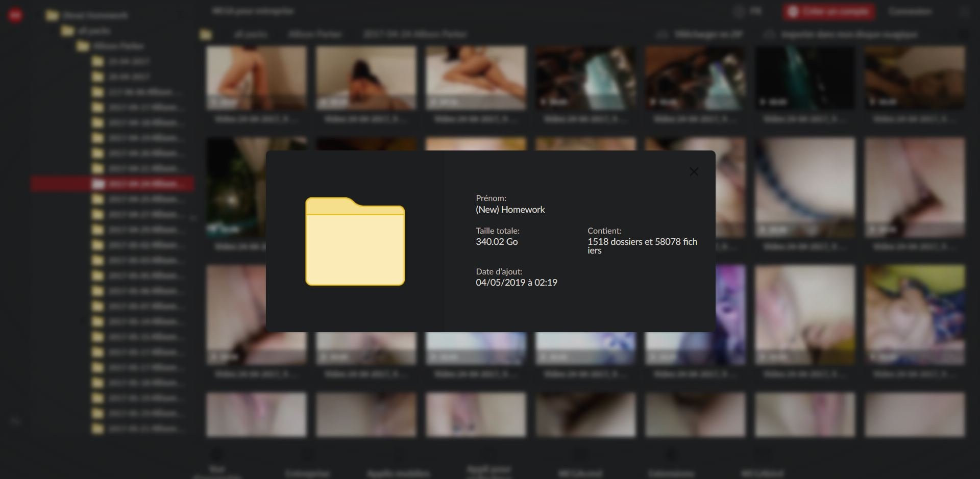Click the login button in header
Viewport: 980px width, 479px height.
(910, 11)
